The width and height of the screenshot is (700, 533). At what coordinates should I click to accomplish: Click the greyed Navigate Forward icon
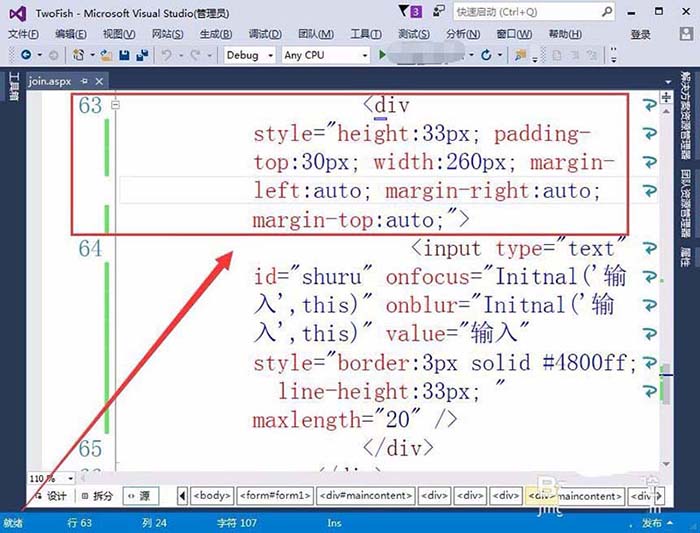click(x=53, y=55)
